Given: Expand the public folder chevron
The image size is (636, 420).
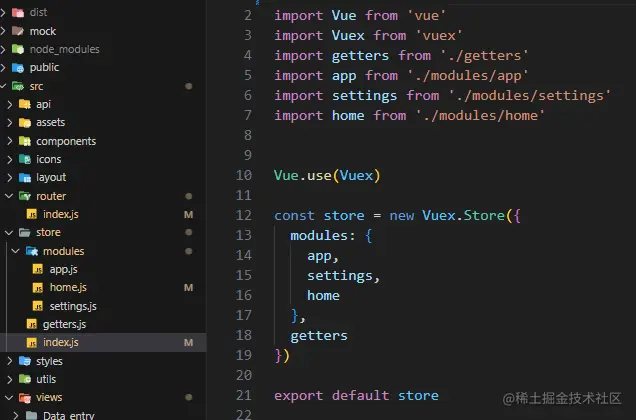Looking at the screenshot, I should [x=3, y=67].
